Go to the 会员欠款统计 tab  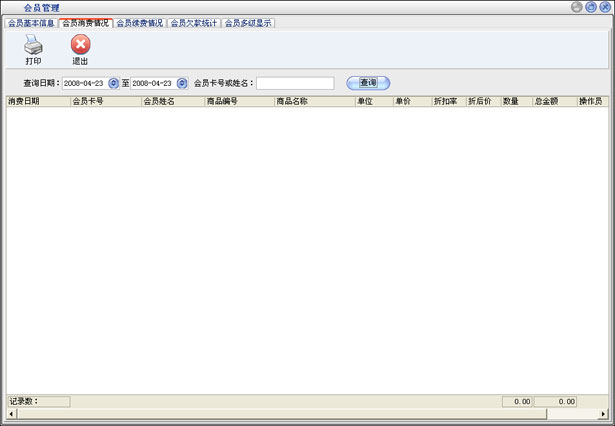point(193,22)
